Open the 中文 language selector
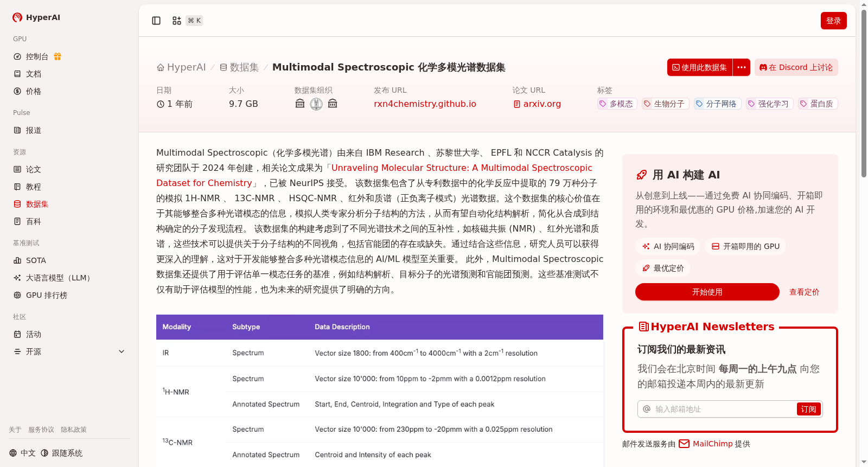This screenshot has width=868, height=467. (x=22, y=453)
